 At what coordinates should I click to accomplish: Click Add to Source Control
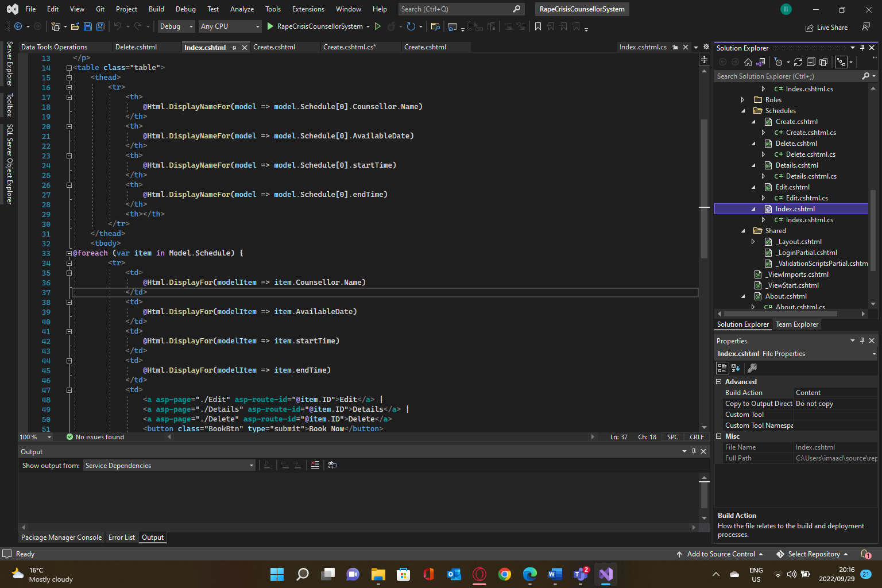click(720, 554)
